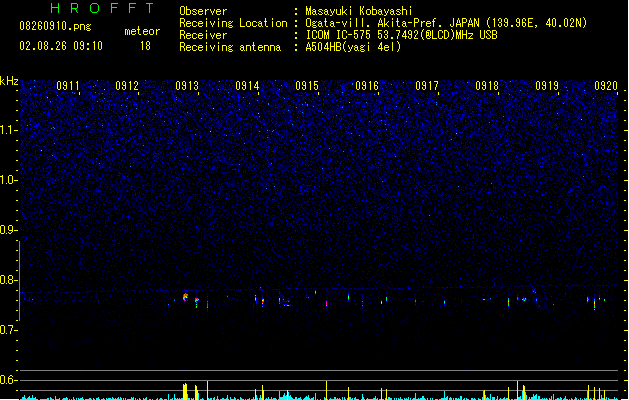Click the 0914 time marker
629x400 pixels.
tap(247, 86)
